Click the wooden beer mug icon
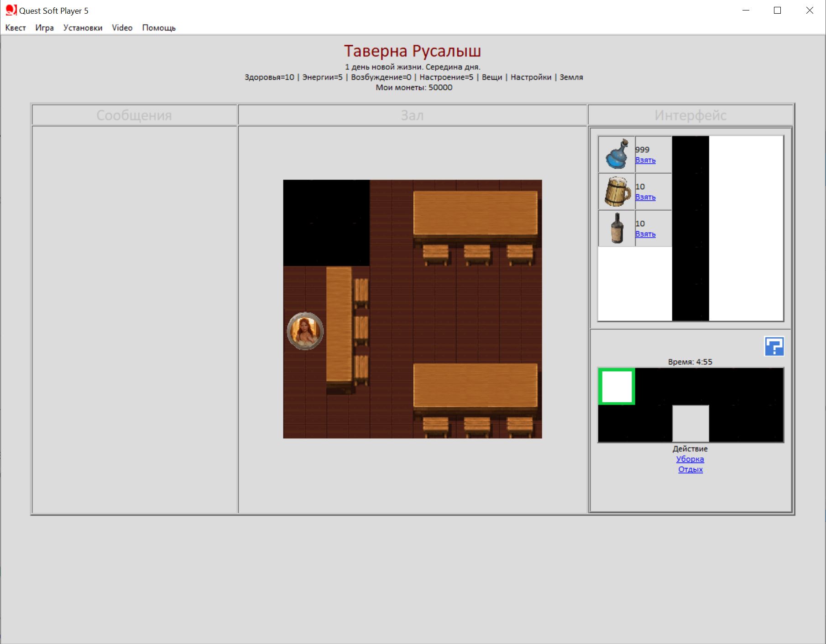Viewport: 826px width, 644px height. pyautogui.click(x=617, y=192)
